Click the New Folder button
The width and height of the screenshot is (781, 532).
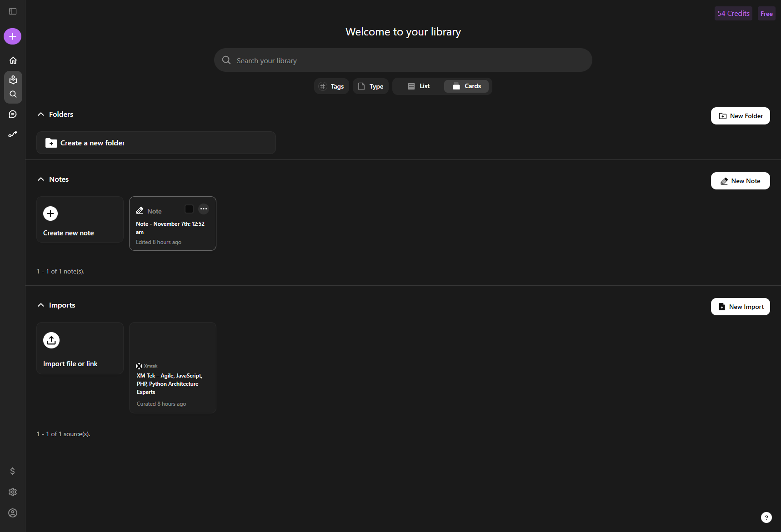pyautogui.click(x=740, y=116)
